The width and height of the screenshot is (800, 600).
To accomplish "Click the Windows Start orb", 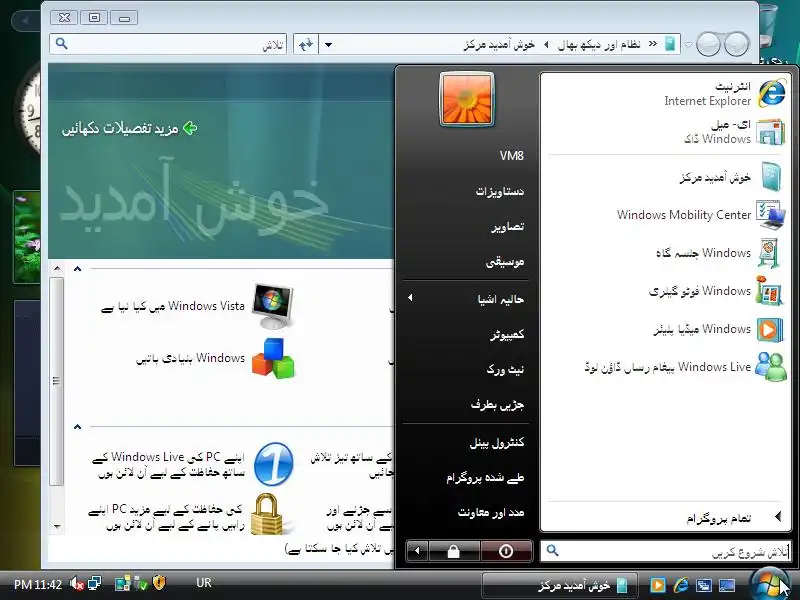I will [x=769, y=583].
